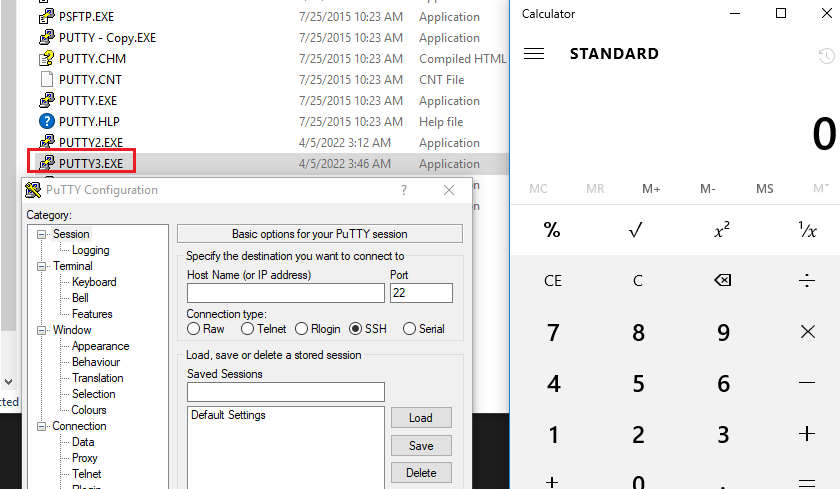Click the Saved Sessions name field
This screenshot has height=489, width=840.
pos(286,392)
